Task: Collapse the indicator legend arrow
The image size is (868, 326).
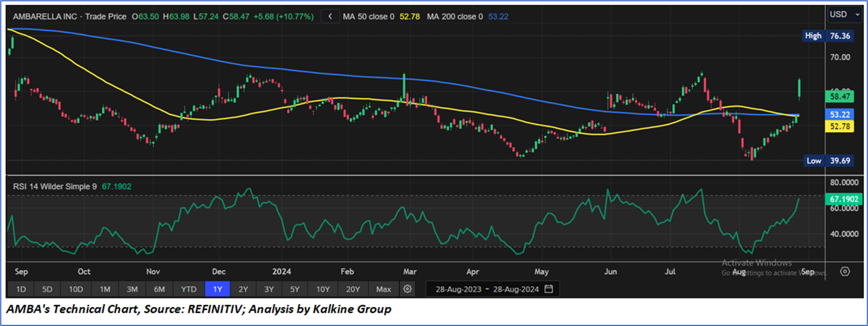Action: pos(330,17)
